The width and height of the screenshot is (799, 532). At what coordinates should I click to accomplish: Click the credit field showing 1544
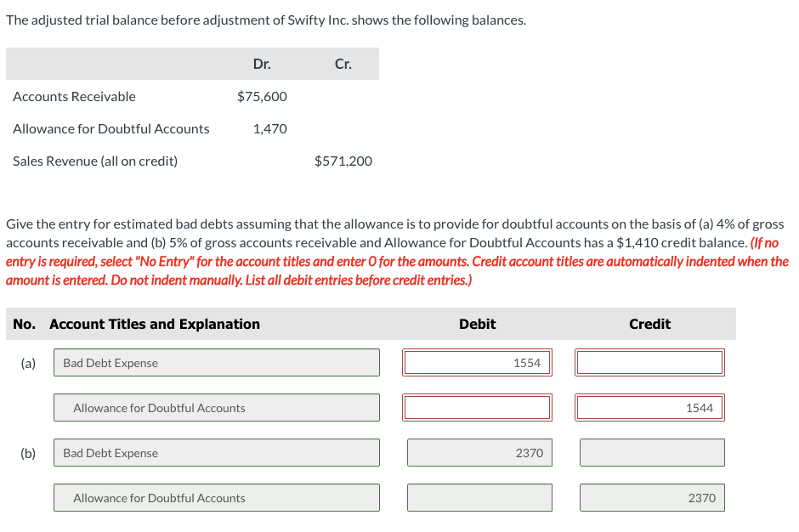[651, 407]
